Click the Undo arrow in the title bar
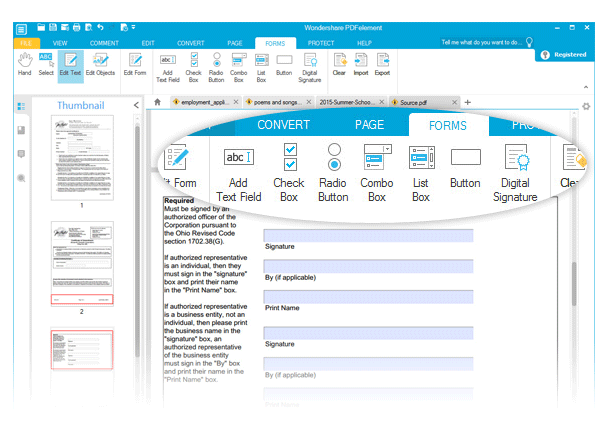 point(100,27)
